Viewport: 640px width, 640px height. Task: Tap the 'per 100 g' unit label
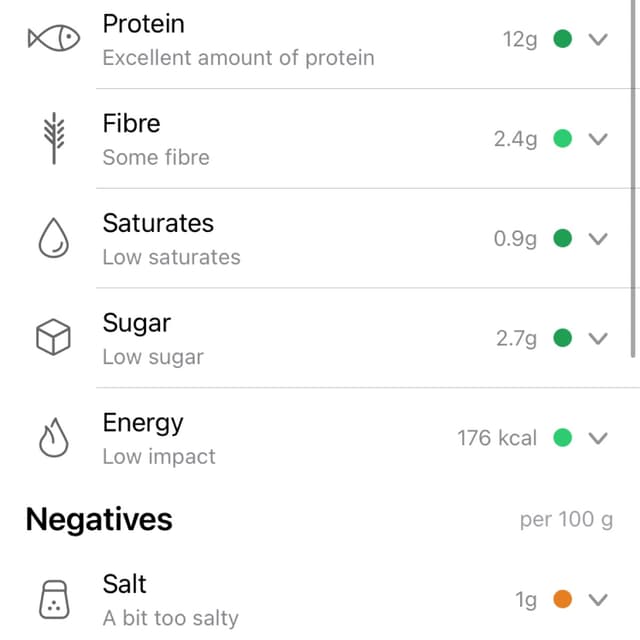click(x=567, y=520)
